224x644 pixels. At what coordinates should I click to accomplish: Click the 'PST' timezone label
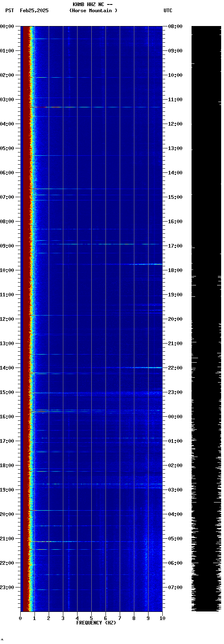click(10, 11)
